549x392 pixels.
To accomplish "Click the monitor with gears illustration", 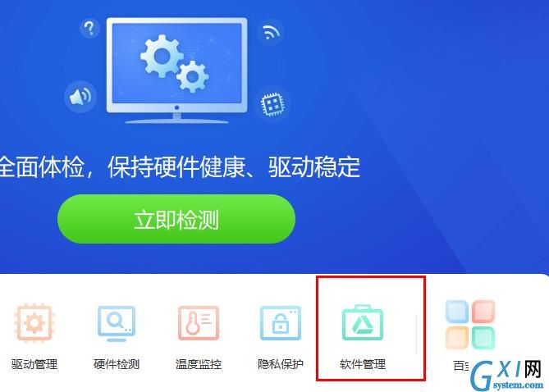I will coord(176,70).
